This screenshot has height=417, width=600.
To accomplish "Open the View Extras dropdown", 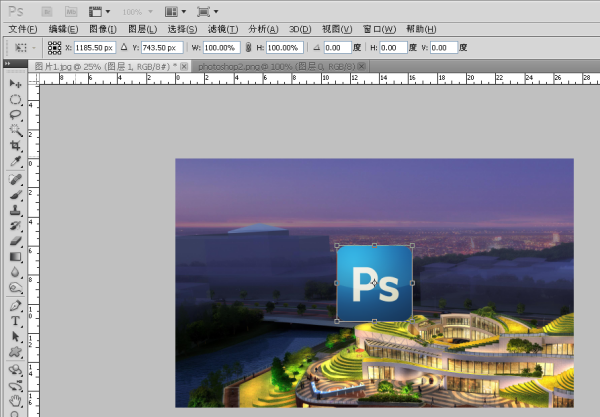I will [x=99, y=11].
